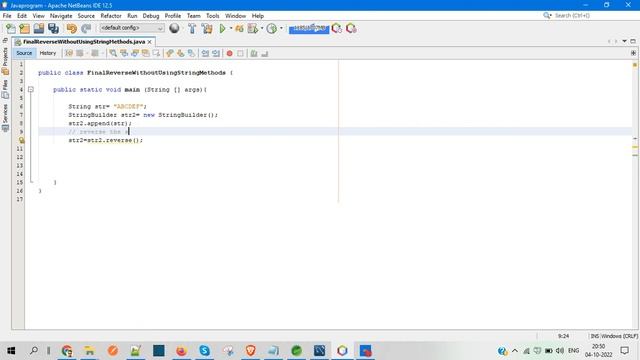Screen dimensions: 640x360
Task: Undo the last edit
Action: (x=71, y=28)
